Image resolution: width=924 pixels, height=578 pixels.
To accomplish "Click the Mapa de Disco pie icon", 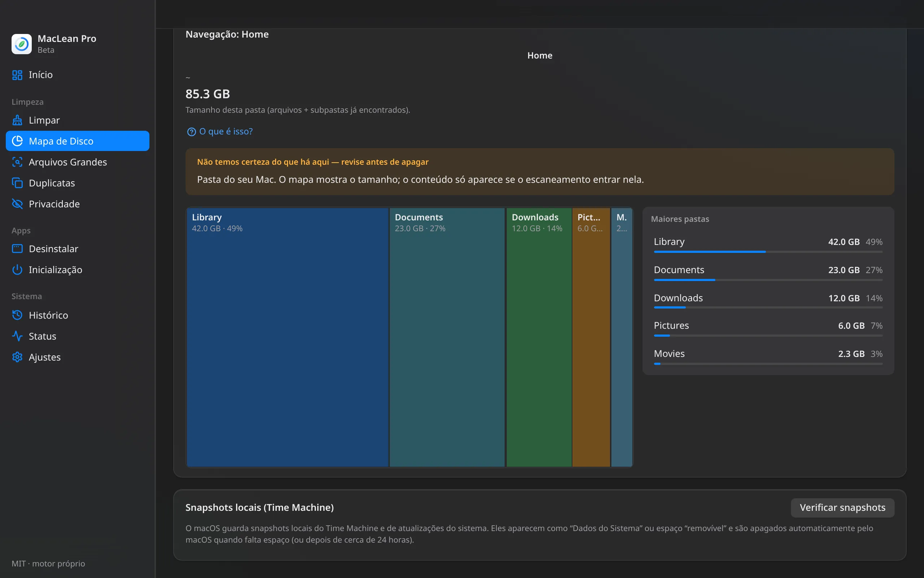I will pos(17,141).
